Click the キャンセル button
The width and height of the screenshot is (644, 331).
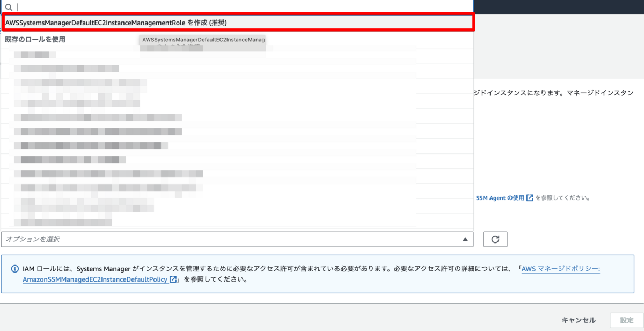[579, 320]
